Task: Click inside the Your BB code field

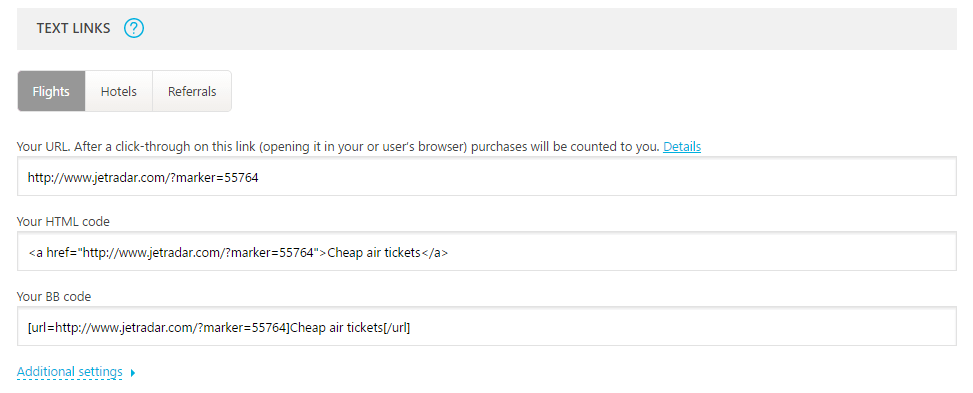Action: (486, 327)
